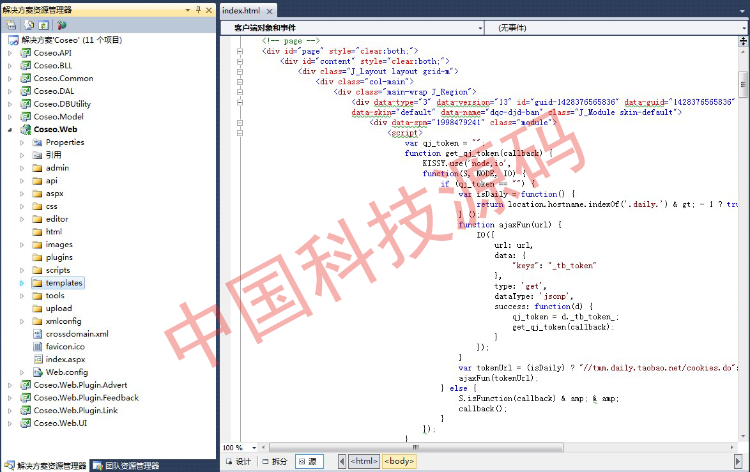Switch to 团队资源管理器 bottom tab
750x472 pixels.
pos(126,465)
